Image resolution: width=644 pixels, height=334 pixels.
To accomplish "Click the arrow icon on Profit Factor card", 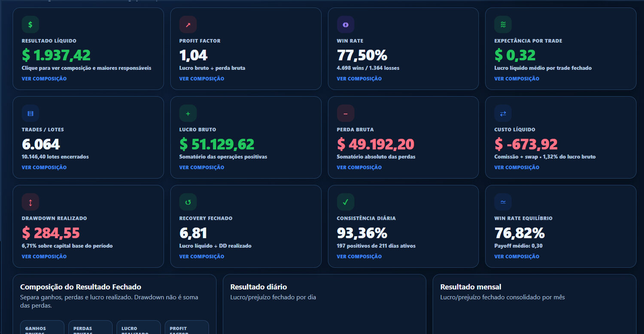I will [188, 24].
